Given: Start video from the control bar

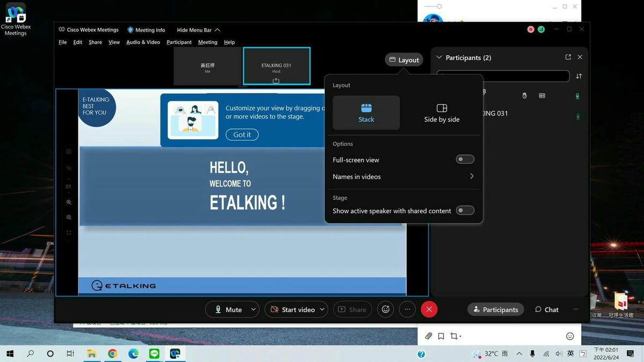Looking at the screenshot, I should click(292, 309).
